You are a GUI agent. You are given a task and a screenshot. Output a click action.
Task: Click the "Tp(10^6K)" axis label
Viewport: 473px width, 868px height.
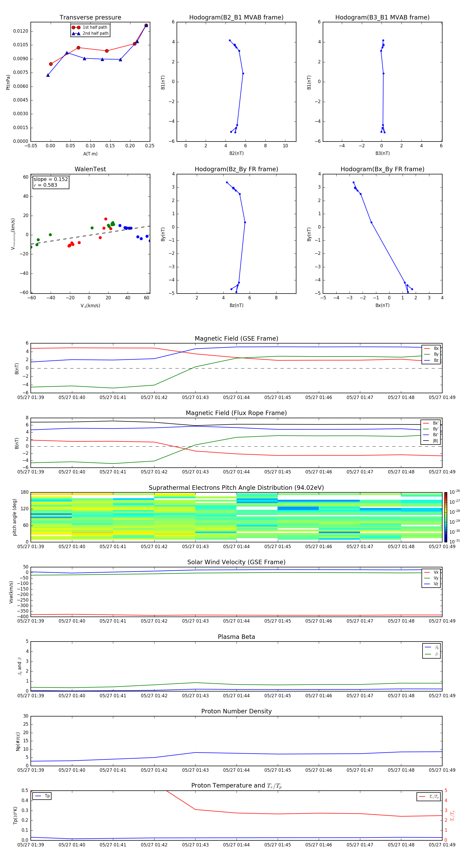click(15, 815)
